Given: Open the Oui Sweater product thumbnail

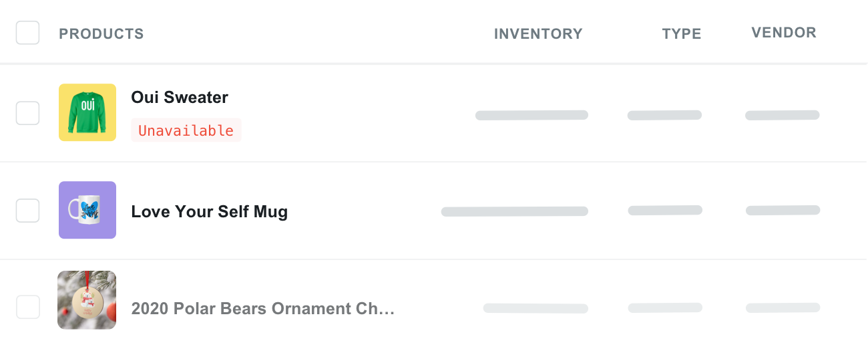Looking at the screenshot, I should (x=87, y=112).
